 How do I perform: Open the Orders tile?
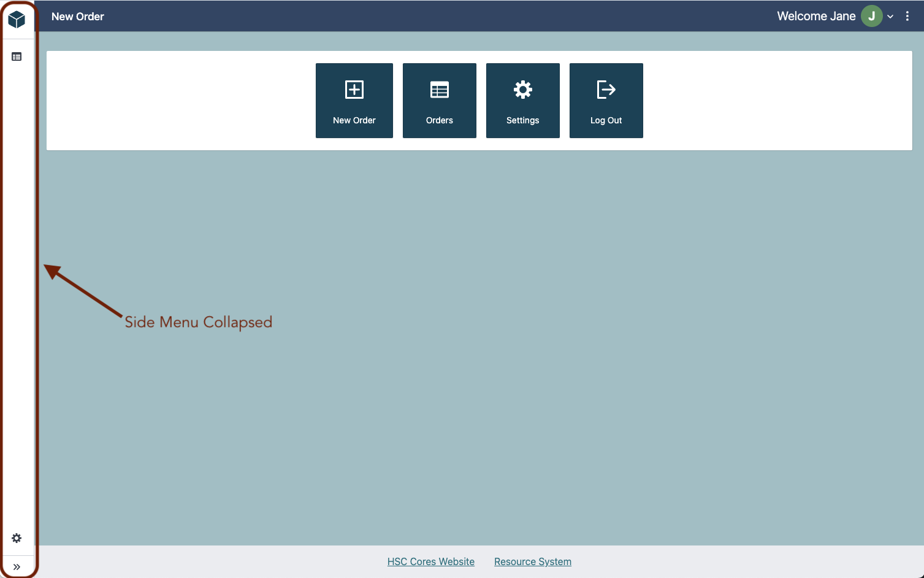440,101
